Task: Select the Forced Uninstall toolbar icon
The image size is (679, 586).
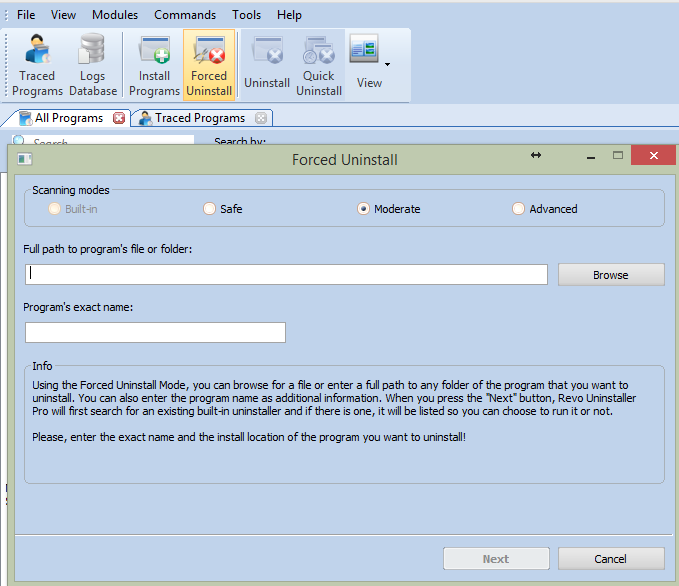Action: coord(209,65)
